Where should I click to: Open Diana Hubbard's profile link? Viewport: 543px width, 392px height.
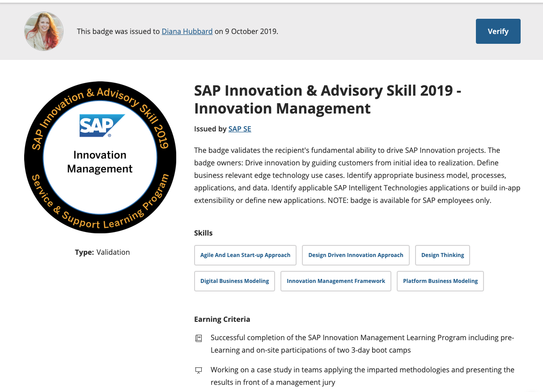(187, 31)
